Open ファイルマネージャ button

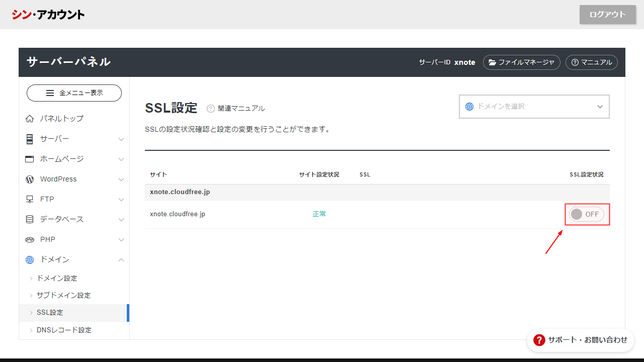pos(521,62)
